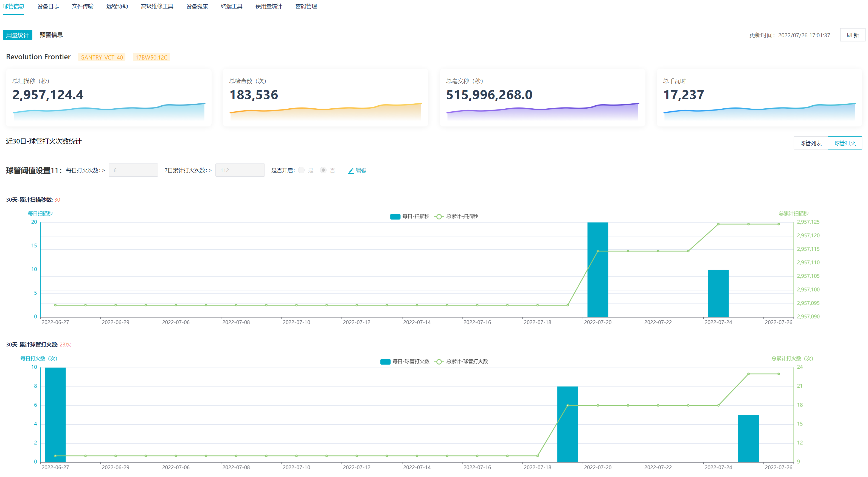Open the 设备日志 tab
Screen dimensions: 868x477
48,6
